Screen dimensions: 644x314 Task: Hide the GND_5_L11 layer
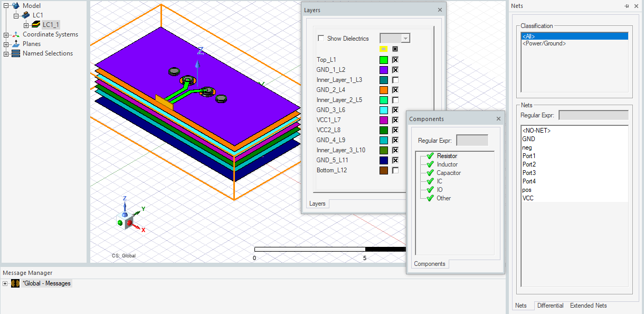point(395,160)
